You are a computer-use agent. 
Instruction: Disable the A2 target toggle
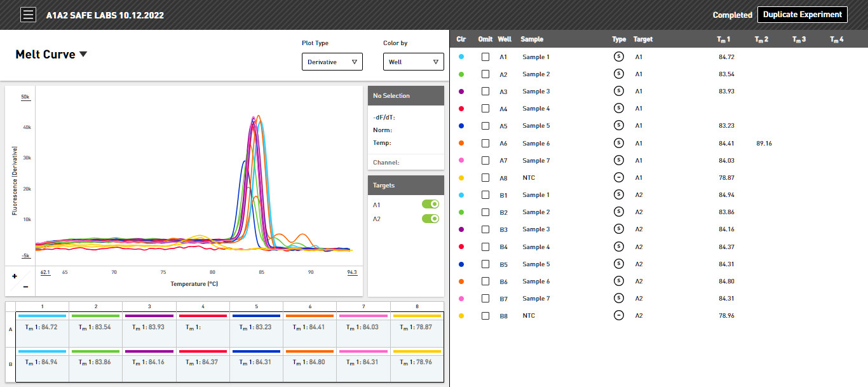(x=430, y=219)
